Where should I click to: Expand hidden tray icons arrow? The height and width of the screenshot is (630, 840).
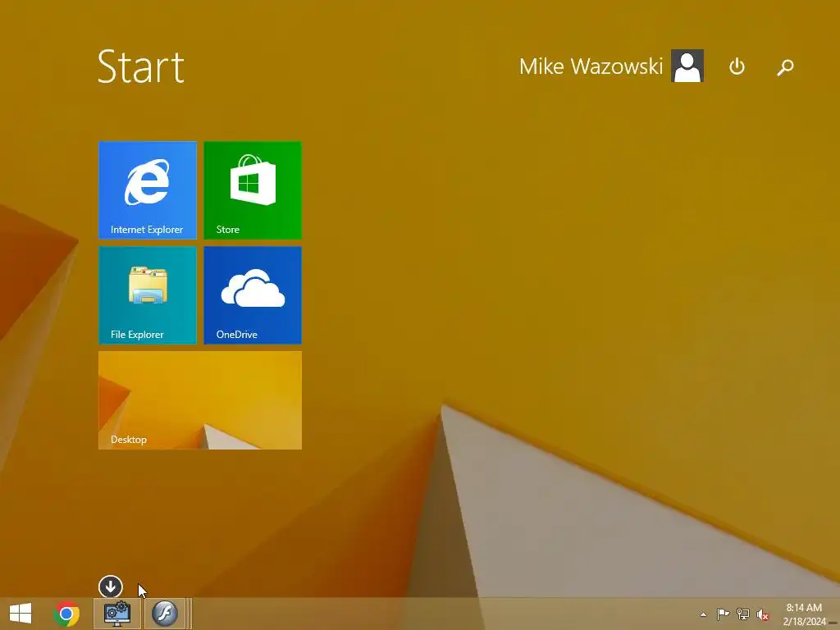tap(703, 614)
